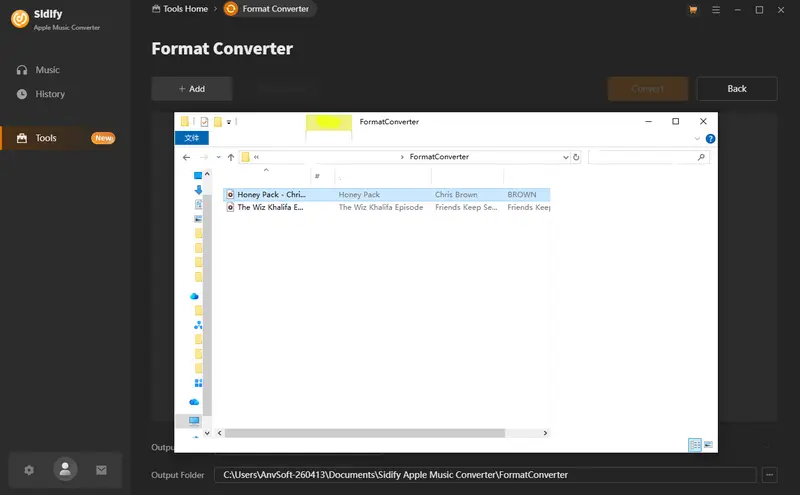Switch to details view button

coord(694,445)
